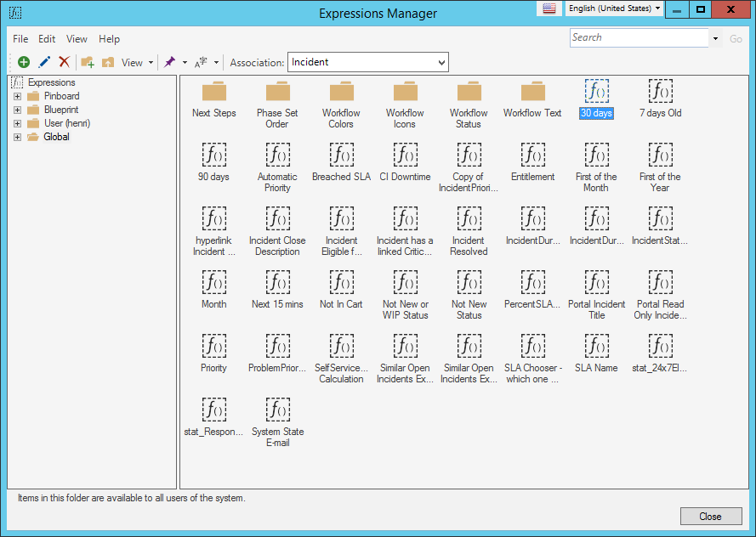756x537 pixels.
Task: Select the hyperlink Incident expression
Action: pos(214,232)
